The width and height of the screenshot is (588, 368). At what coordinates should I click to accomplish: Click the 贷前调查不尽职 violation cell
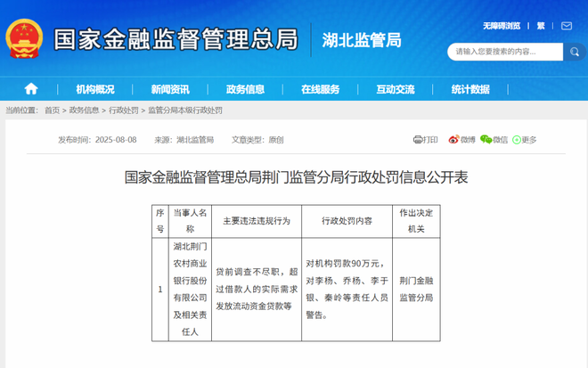pyautogui.click(x=257, y=290)
